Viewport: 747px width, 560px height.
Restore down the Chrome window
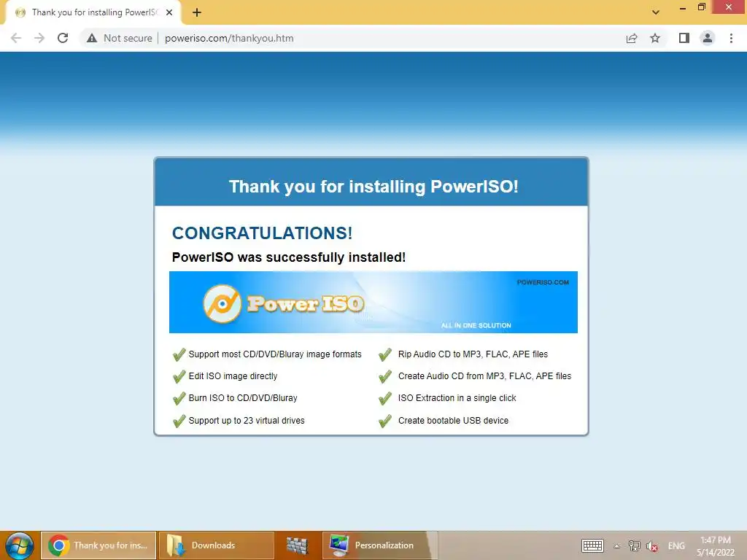click(x=701, y=7)
